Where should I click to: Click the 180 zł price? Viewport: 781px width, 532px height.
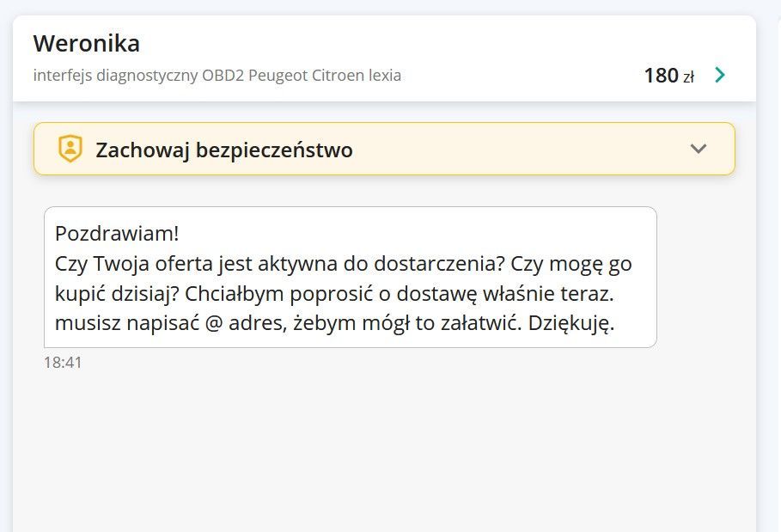669,76
